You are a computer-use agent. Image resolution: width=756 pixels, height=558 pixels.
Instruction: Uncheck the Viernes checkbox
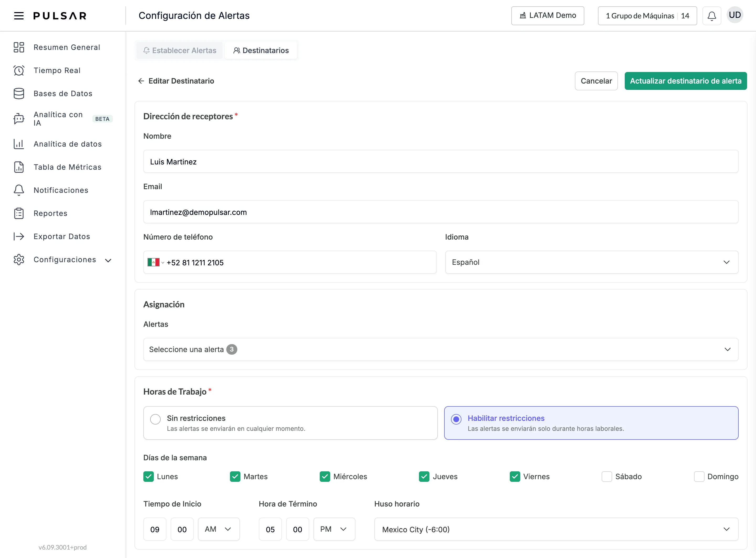[515, 477]
